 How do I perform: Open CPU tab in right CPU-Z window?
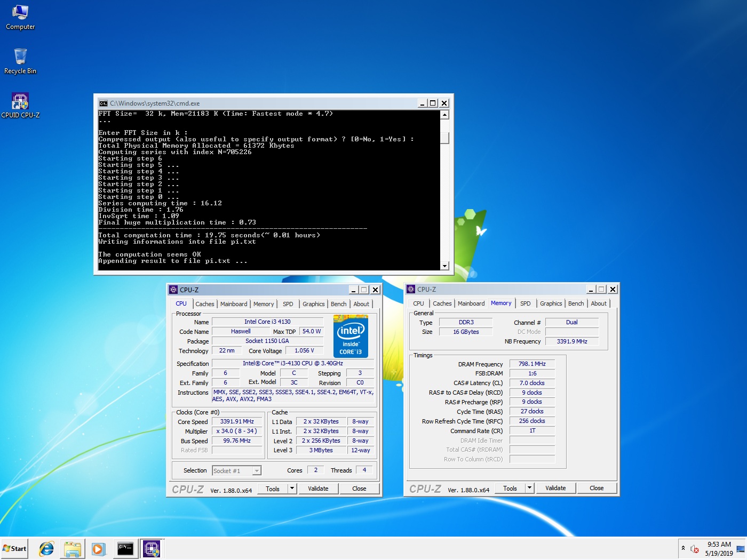point(419,303)
